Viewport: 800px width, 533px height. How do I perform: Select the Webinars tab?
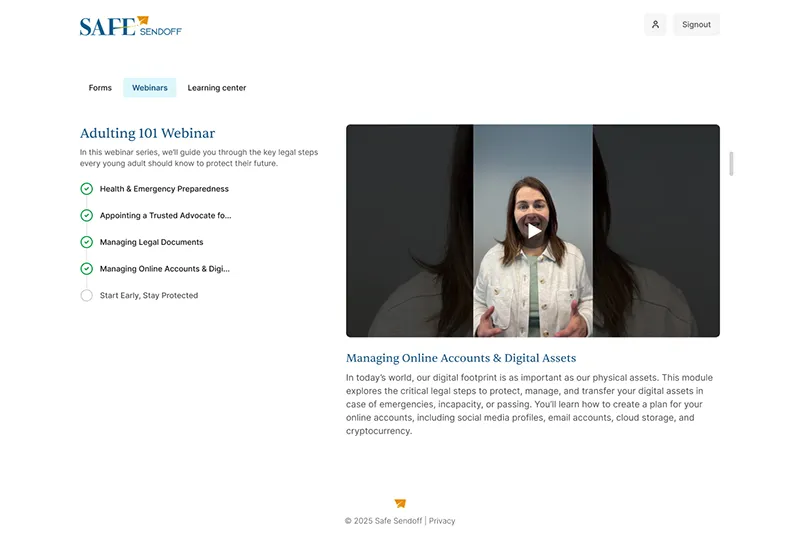149,88
